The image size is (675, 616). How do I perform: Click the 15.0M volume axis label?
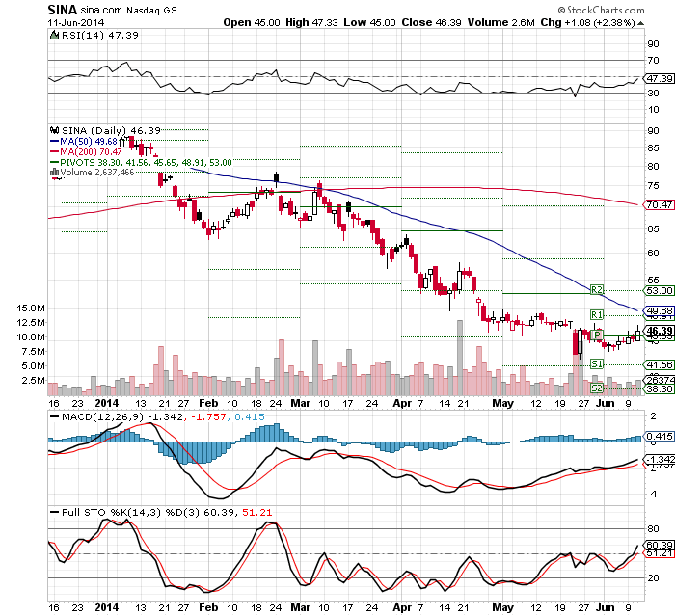tap(31, 308)
